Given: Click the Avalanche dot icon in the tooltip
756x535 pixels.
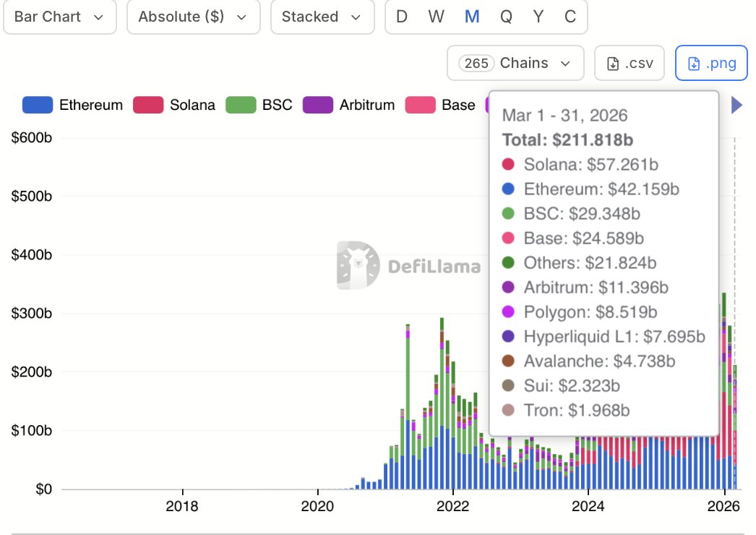Looking at the screenshot, I should pos(507,361).
